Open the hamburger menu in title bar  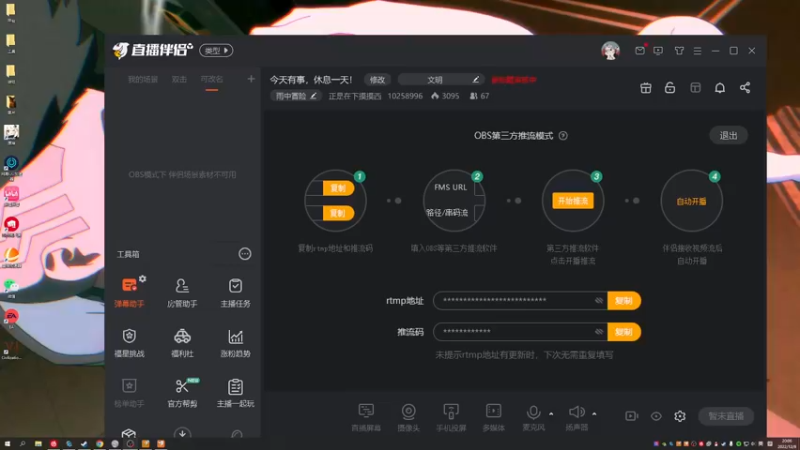[x=697, y=51]
